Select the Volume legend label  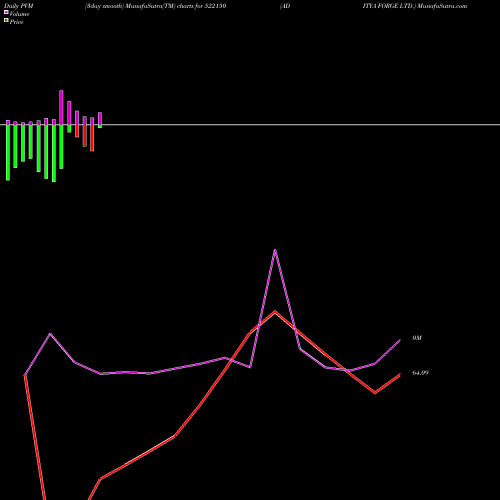19,14
